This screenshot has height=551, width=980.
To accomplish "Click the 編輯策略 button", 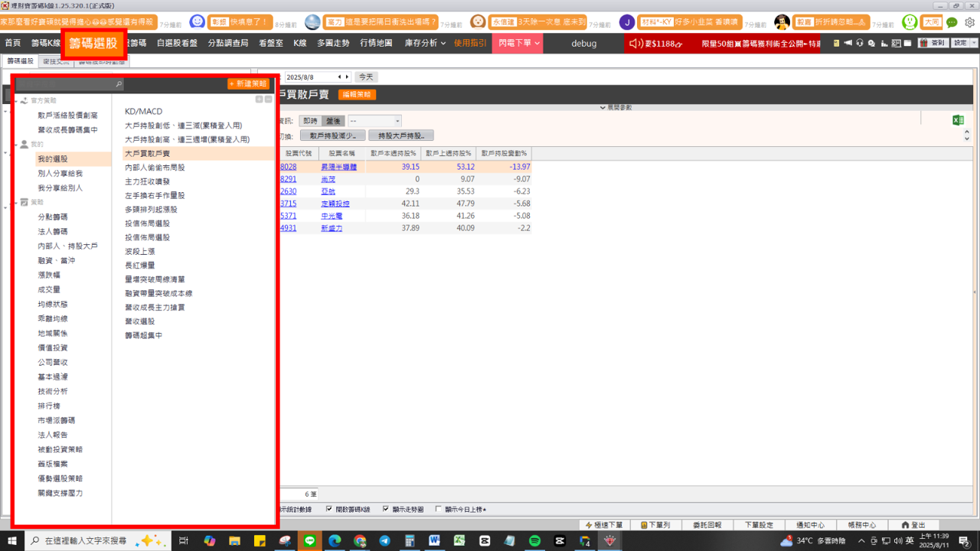I will pyautogui.click(x=358, y=95).
